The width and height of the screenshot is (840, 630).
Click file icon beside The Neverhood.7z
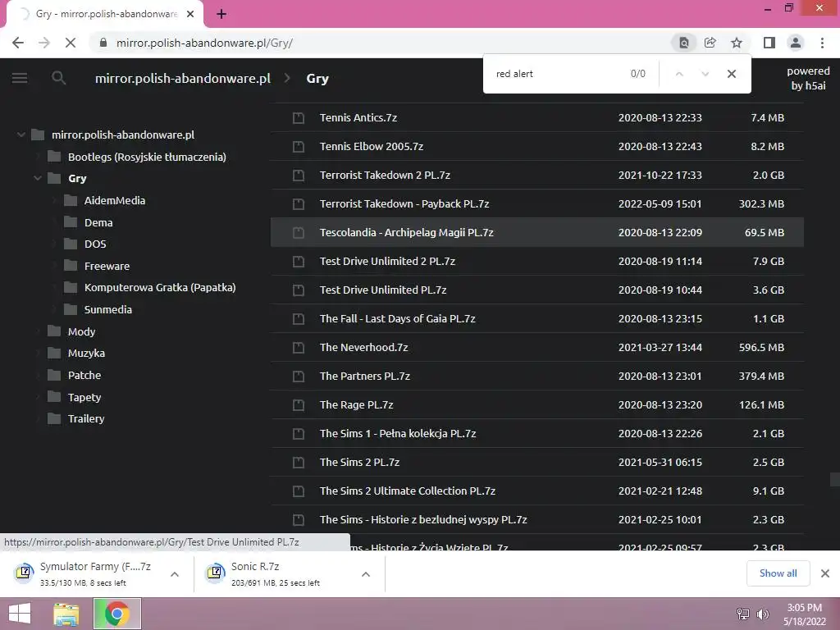[x=299, y=348]
